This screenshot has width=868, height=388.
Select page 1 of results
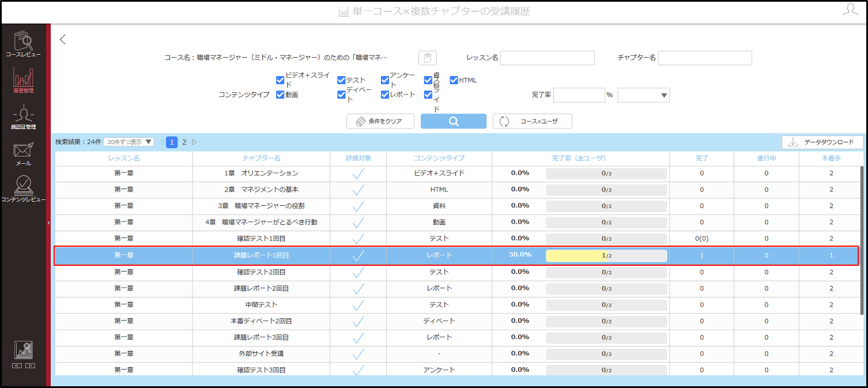[172, 142]
